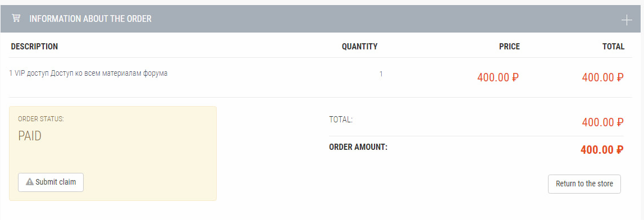Click the item row total 400.00 ₽
This screenshot has height=220, width=644.
[x=603, y=77]
